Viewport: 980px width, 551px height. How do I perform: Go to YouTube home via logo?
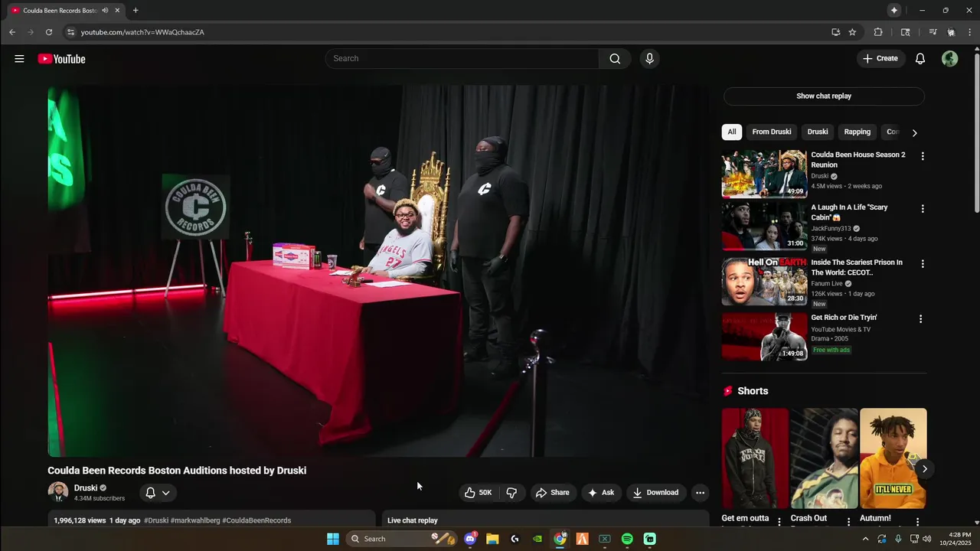pyautogui.click(x=61, y=59)
